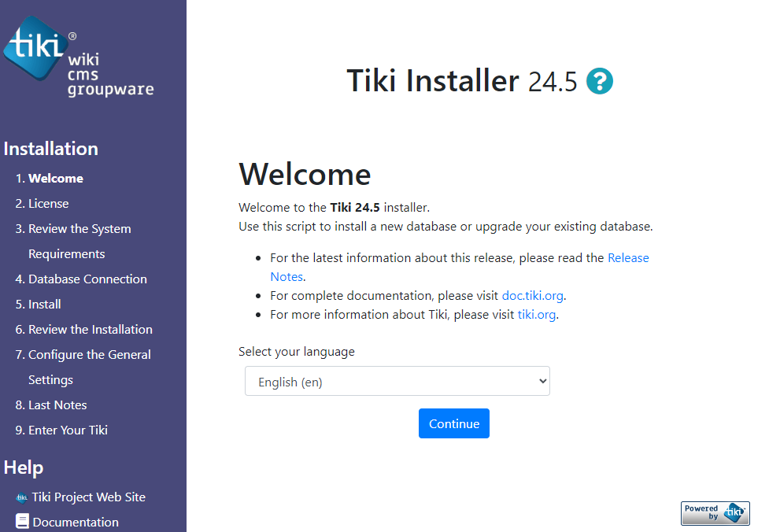The width and height of the screenshot is (769, 532).
Task: Click the Tiki Installer 24.5 heading
Action: [461, 81]
